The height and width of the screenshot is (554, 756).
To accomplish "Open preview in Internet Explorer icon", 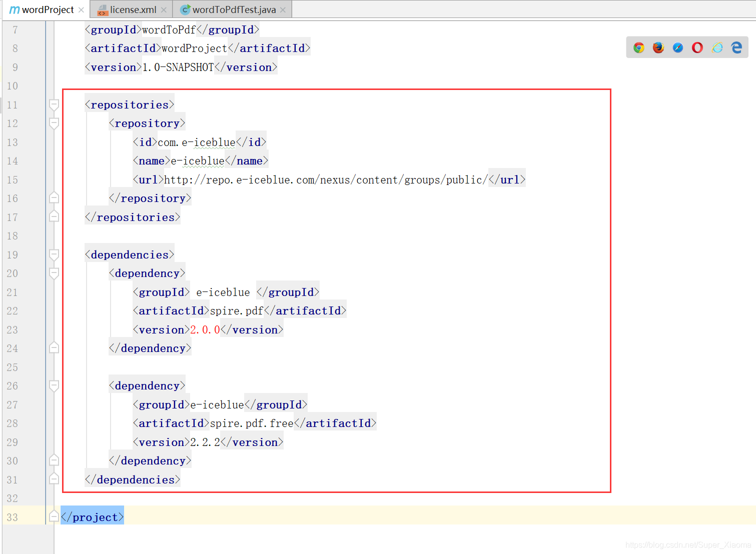I will point(717,47).
